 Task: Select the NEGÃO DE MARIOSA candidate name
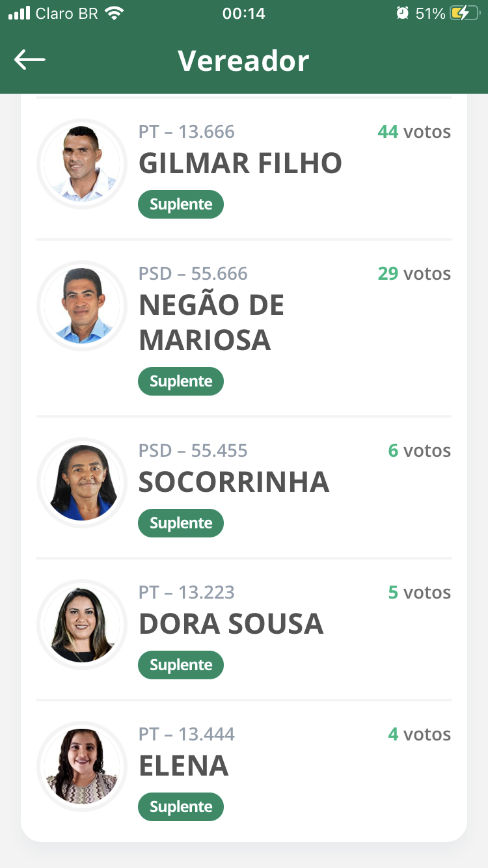coord(211,323)
